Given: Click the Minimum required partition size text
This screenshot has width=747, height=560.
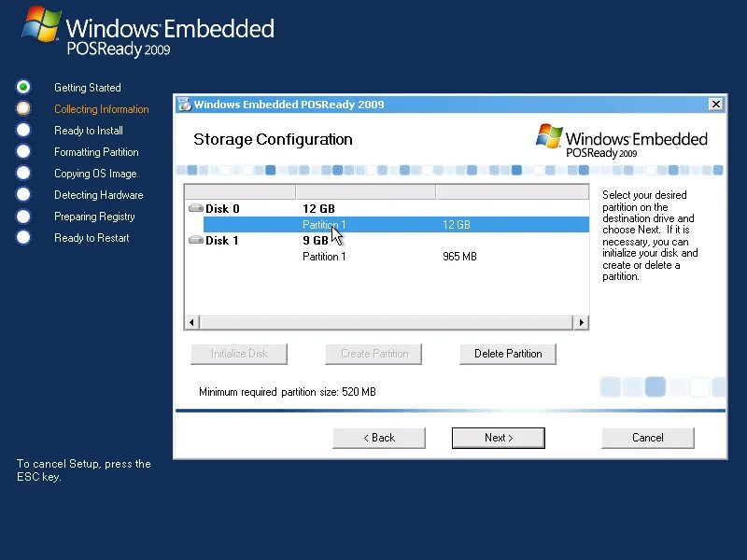Looking at the screenshot, I should pos(288,392).
